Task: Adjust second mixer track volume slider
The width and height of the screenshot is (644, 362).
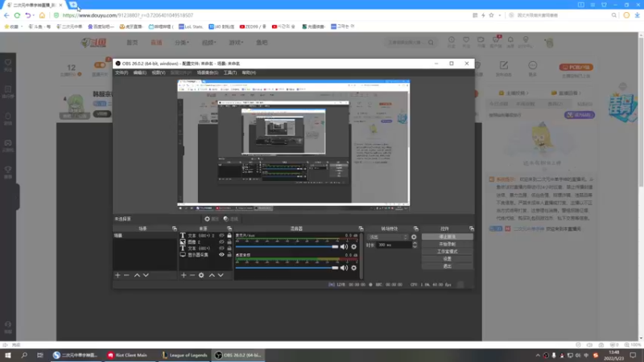Action: [x=287, y=268]
